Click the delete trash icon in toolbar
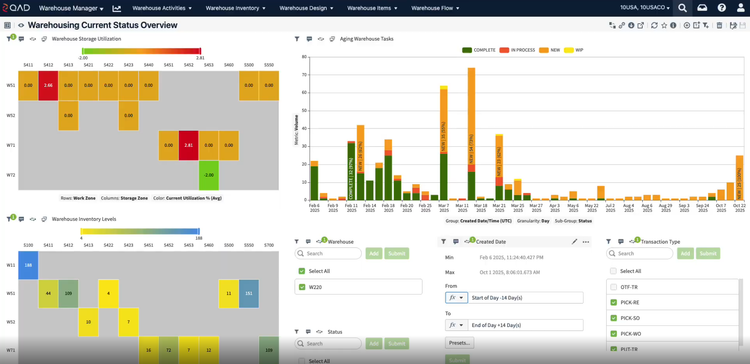The image size is (750, 364). (719, 25)
